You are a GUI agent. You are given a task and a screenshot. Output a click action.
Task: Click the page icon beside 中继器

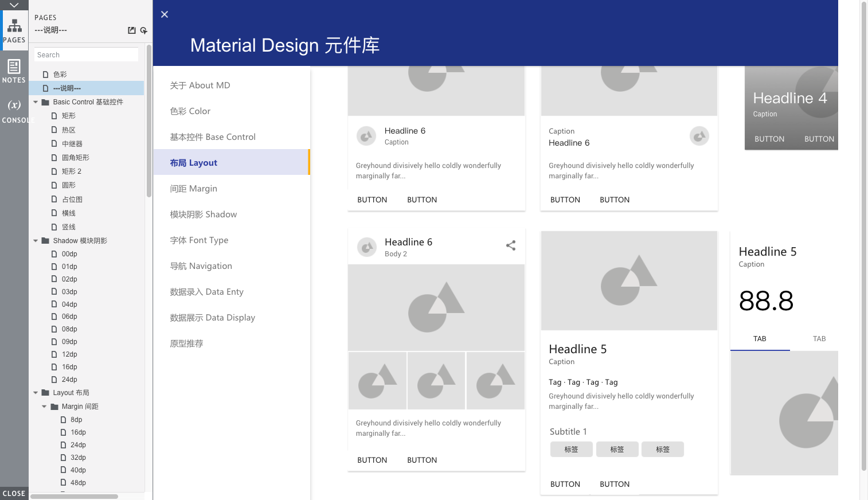tap(54, 144)
